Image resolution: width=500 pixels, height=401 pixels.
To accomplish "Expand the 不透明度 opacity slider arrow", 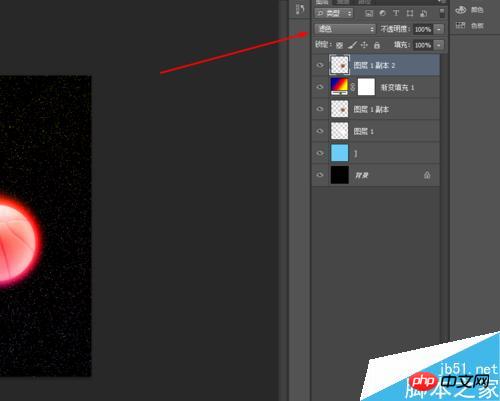I will pyautogui.click(x=439, y=29).
